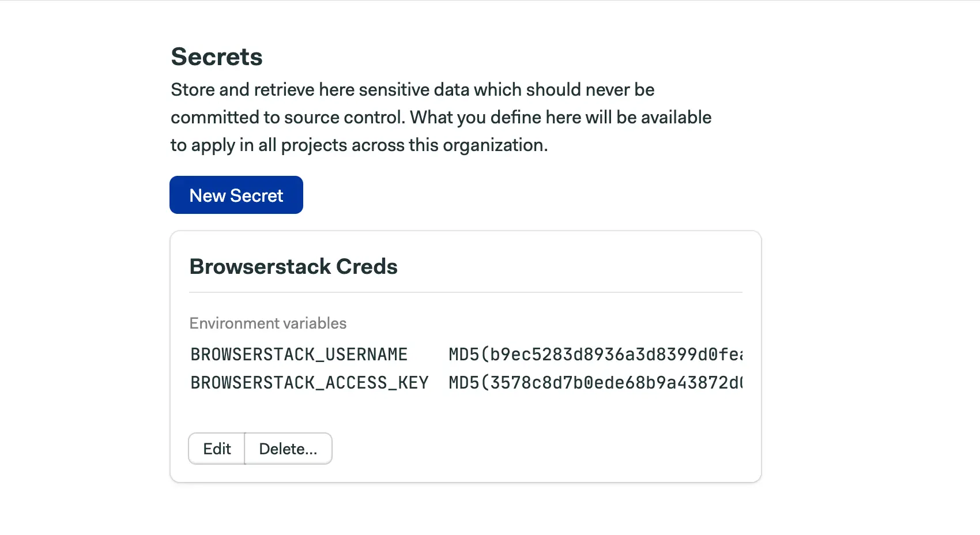
Task: Click the divider line under Browserstack Creds
Action: [466, 292]
